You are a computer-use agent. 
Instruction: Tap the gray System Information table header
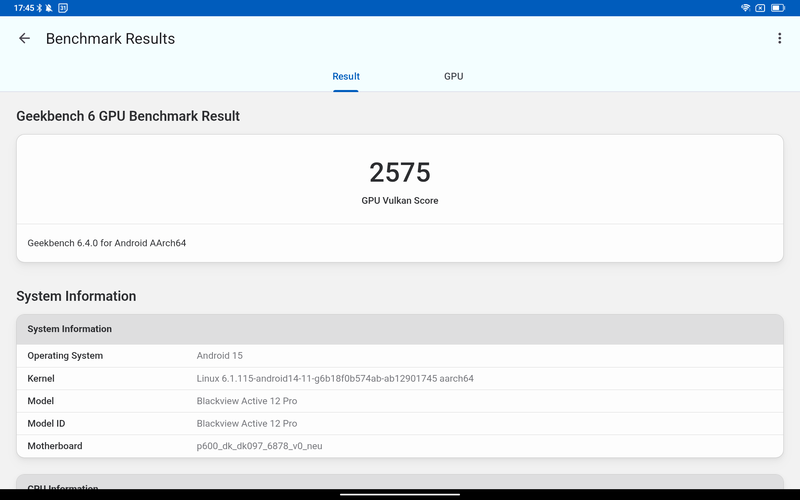pos(400,329)
